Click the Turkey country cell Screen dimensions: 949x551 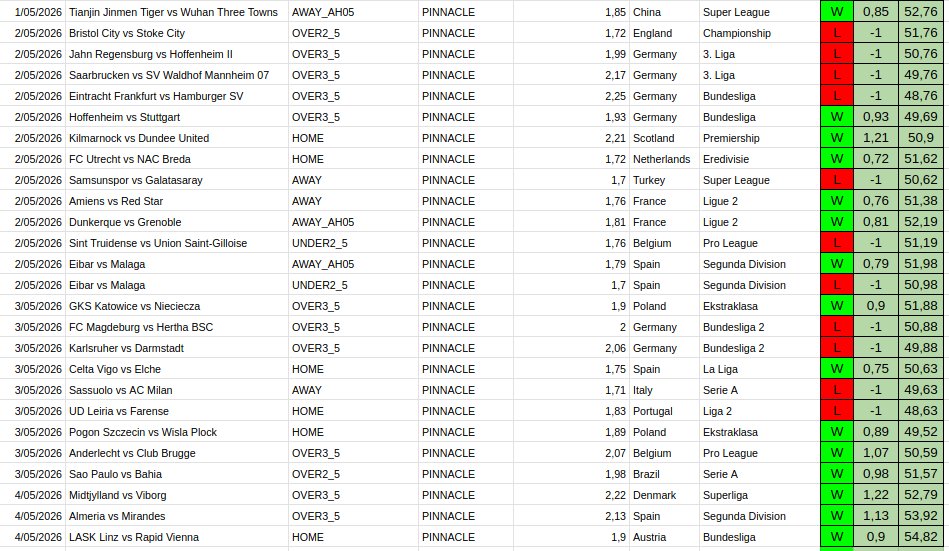664,180
